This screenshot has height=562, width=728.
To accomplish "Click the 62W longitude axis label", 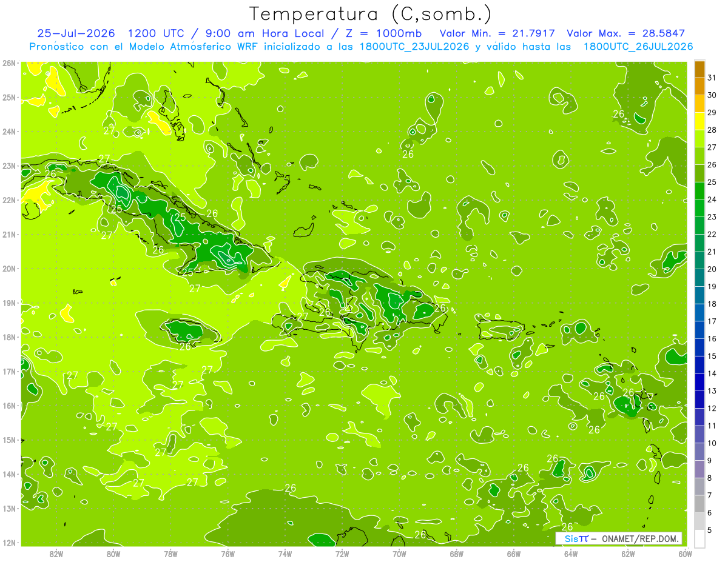I will pyautogui.click(x=628, y=554).
